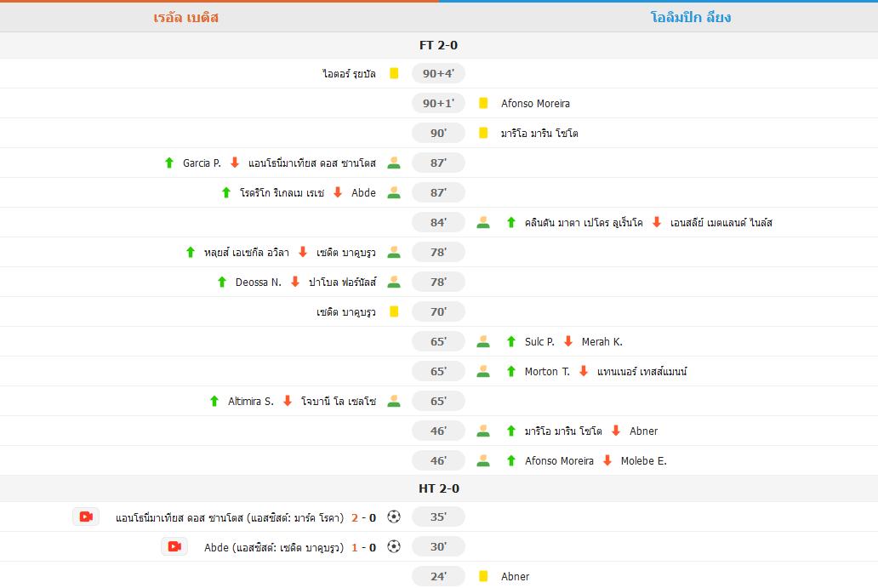This screenshot has height=588, width=878.
Task: Click the yellow card icon at 90+4'
Action: point(394,73)
